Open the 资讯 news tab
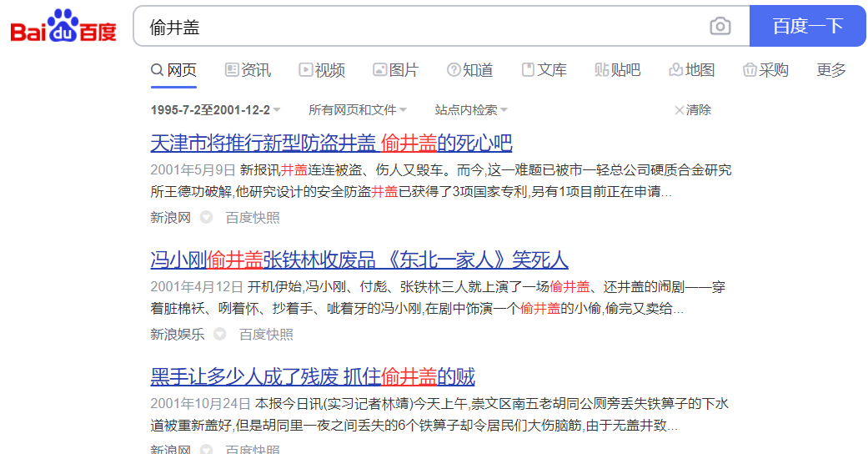868x454 pixels. pos(248,70)
